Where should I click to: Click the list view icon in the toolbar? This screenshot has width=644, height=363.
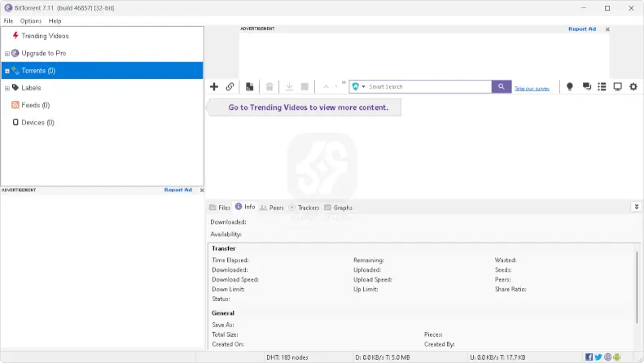[x=602, y=86]
